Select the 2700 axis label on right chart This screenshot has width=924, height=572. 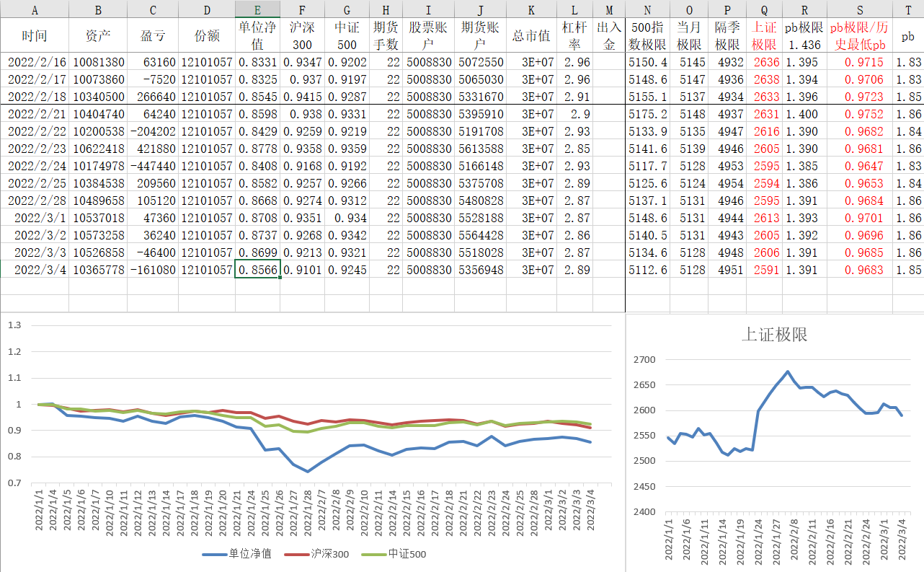coord(644,360)
